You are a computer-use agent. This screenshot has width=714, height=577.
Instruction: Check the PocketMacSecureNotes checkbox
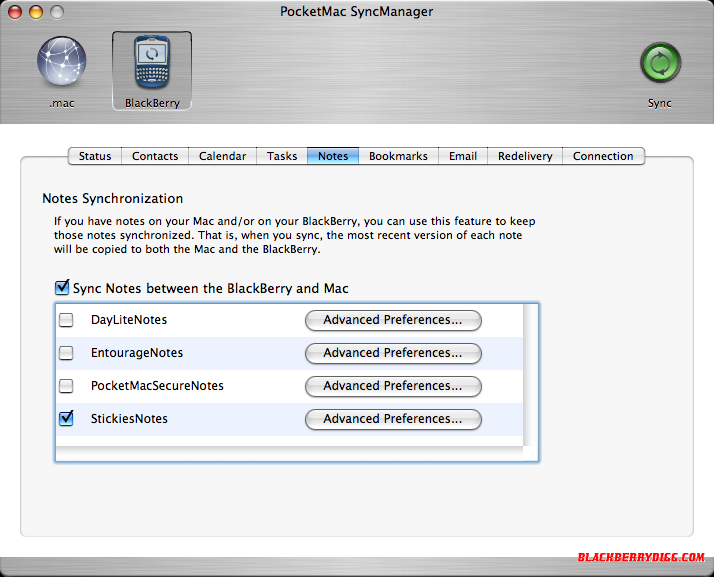pos(66,386)
